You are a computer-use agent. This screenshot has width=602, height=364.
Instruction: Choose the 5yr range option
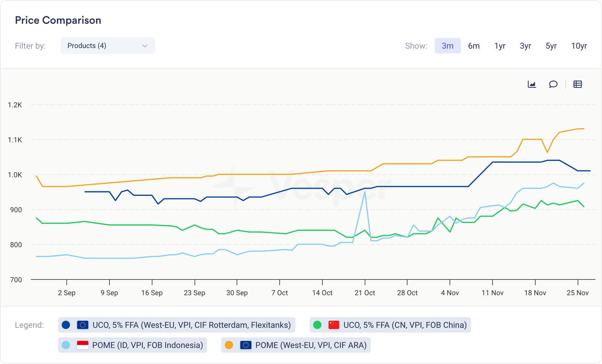tap(551, 46)
